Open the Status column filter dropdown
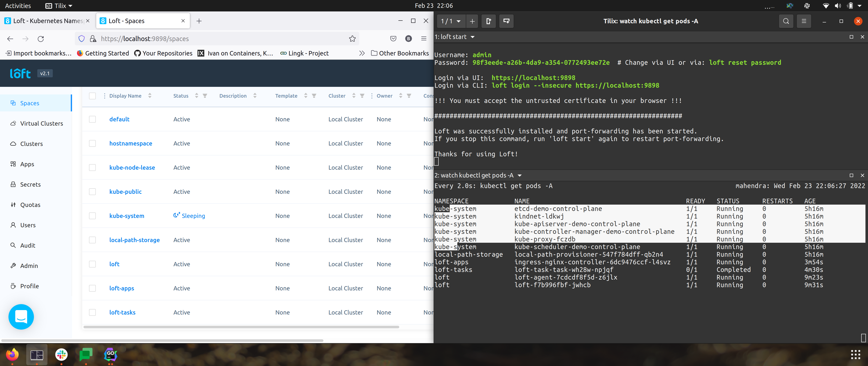Viewport: 868px width, 366px height. pos(204,96)
